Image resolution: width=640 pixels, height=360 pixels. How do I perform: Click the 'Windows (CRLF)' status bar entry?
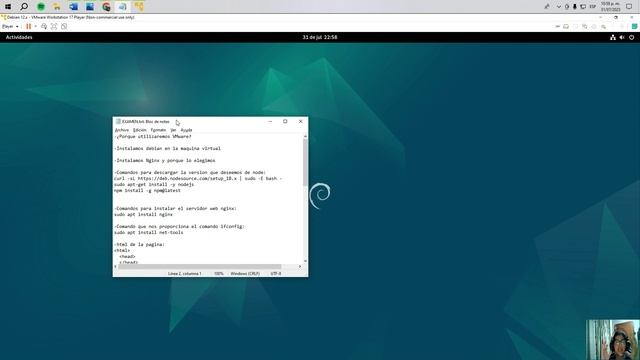tap(245, 273)
